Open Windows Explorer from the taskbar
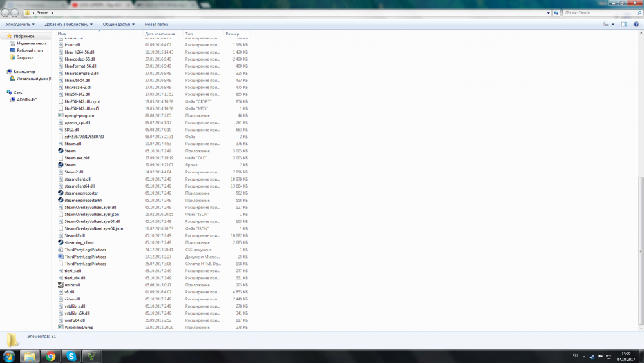This screenshot has height=363, width=644. tap(30, 357)
